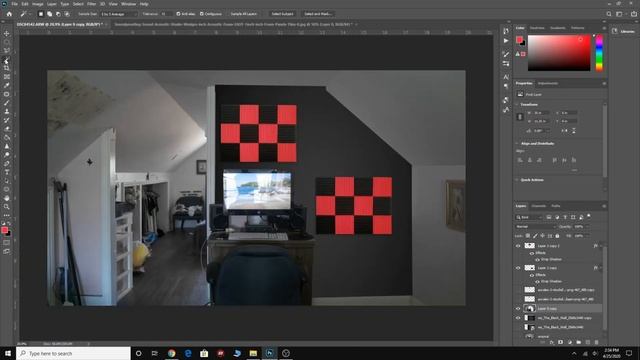
Task: Click the foreground color swatch in Color panel
Action: pos(519,40)
